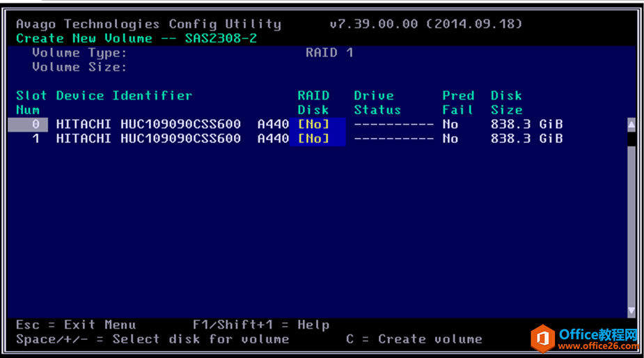Screen dimensions: 644x358
Task: Click the scrollbar up arrow
Action: coord(631,125)
